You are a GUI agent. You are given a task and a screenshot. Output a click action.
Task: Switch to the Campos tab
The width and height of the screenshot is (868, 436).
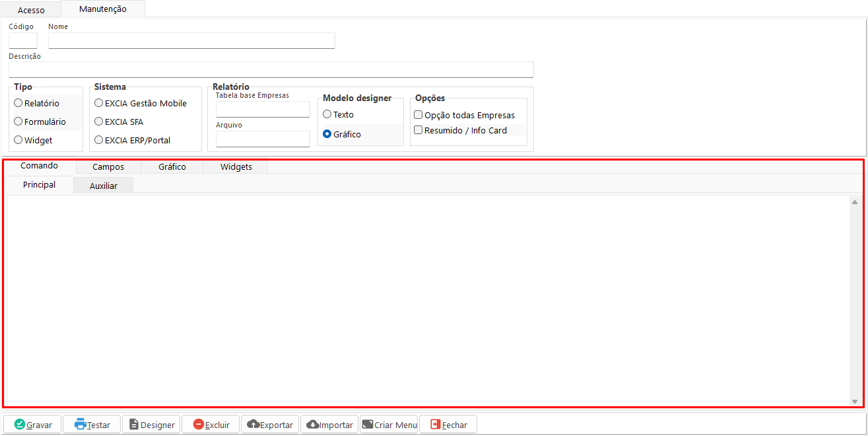[108, 167]
